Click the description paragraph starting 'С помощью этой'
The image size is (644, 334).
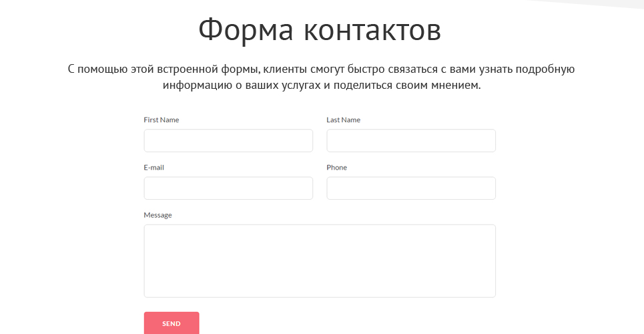coord(321,77)
